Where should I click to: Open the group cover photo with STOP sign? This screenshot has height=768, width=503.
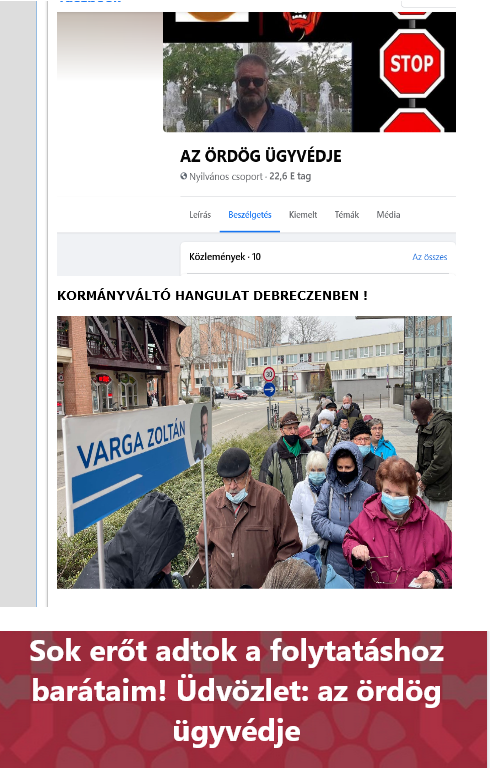pos(310,72)
